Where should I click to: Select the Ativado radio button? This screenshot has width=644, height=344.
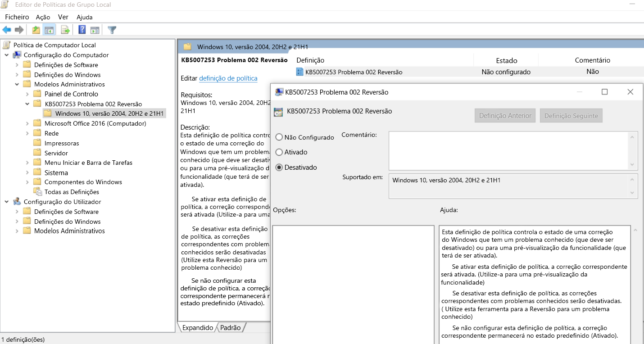click(x=279, y=152)
